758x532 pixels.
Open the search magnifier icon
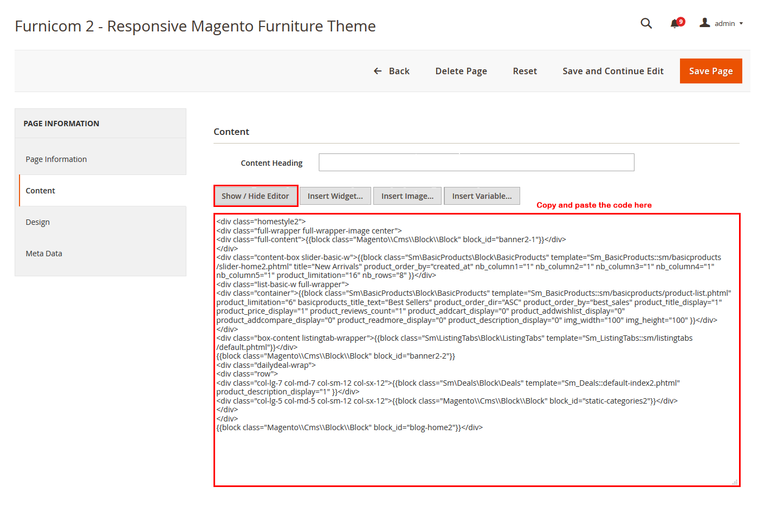646,23
